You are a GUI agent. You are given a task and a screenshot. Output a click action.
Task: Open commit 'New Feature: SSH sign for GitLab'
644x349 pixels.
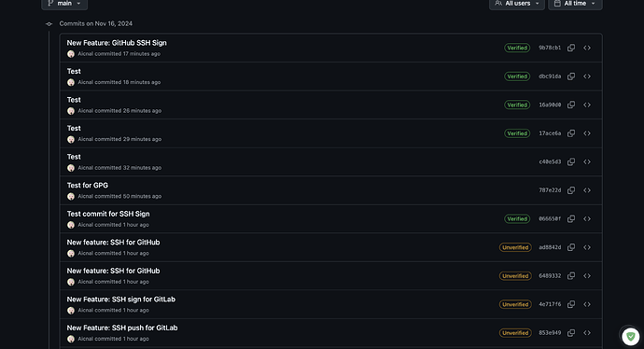[x=120, y=300]
